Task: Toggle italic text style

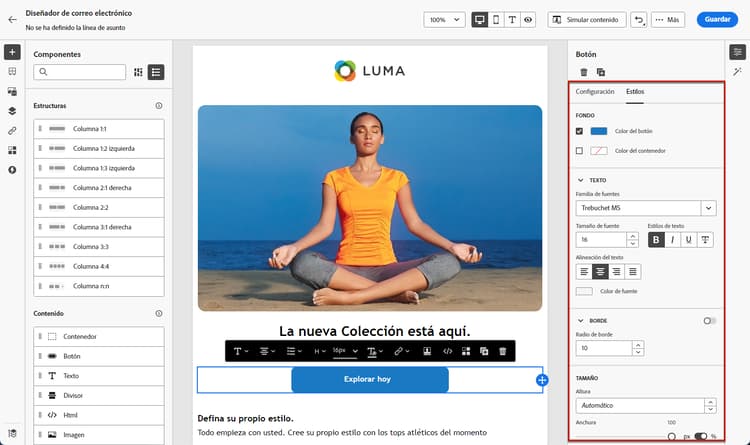Action: tap(673, 240)
